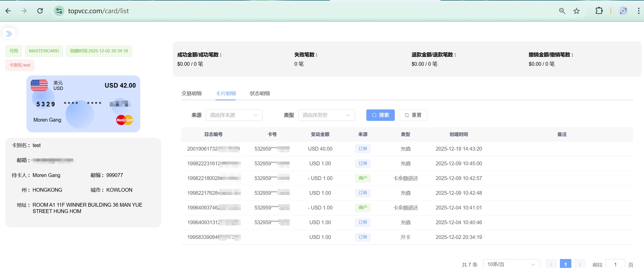Click the MasterCard logo on the card
644x275 pixels.
coord(124,120)
